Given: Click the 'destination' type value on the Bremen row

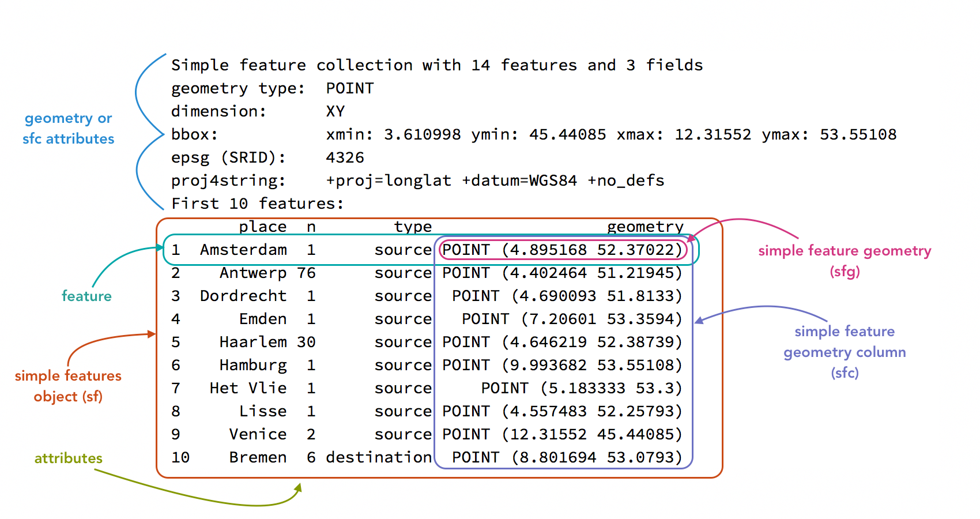Looking at the screenshot, I should (x=378, y=457).
